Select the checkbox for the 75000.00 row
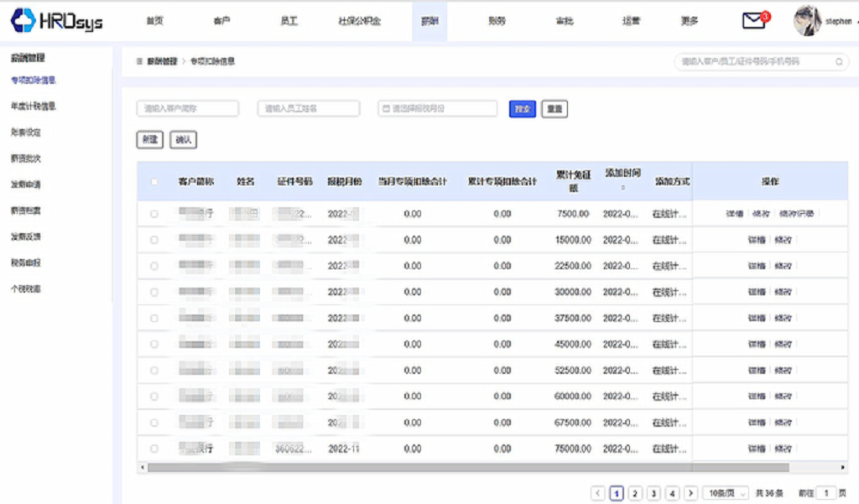Image resolution: width=859 pixels, height=504 pixels. [x=154, y=449]
